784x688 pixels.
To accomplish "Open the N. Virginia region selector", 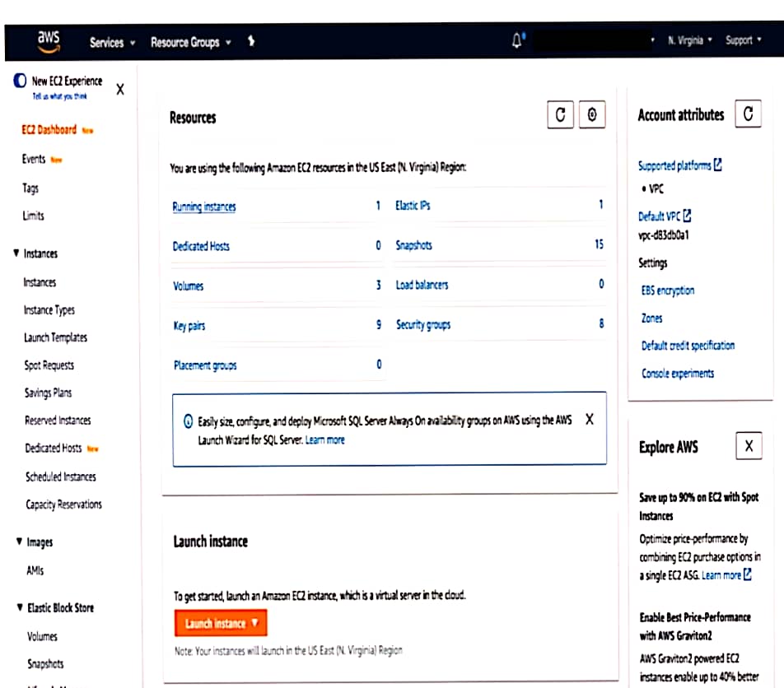I will pos(689,40).
